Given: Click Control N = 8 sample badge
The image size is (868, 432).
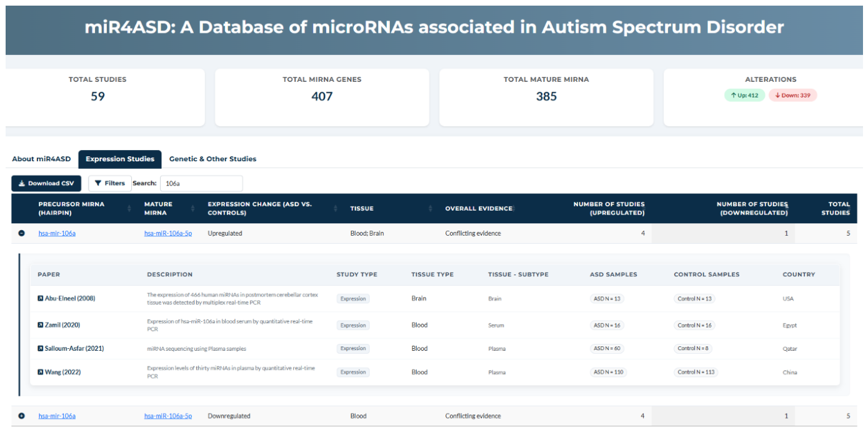Looking at the screenshot, I should point(693,348).
